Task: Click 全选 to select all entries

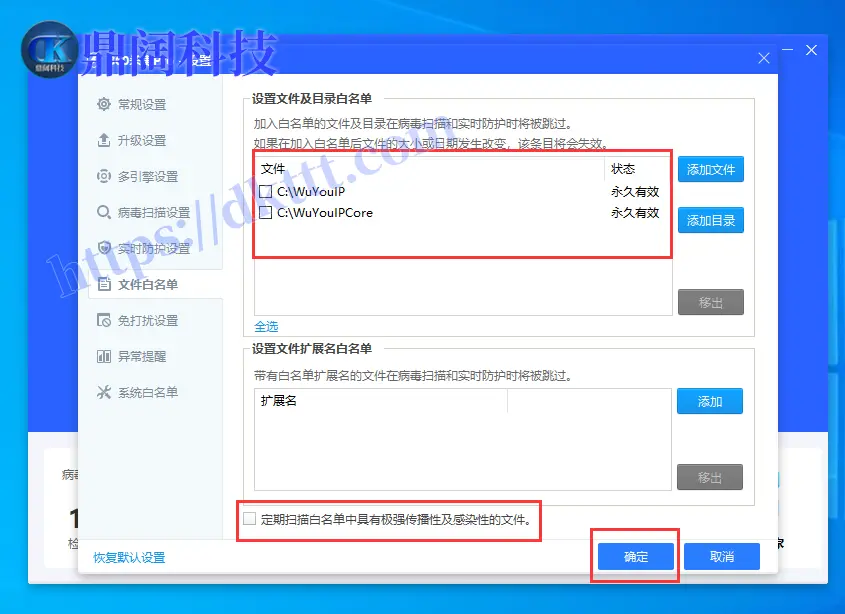Action: point(266,326)
